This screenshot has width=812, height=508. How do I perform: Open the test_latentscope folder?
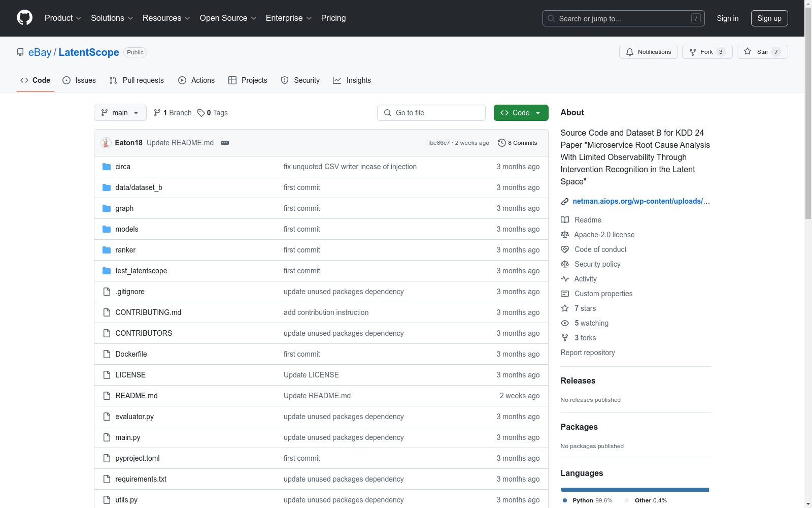pos(141,271)
